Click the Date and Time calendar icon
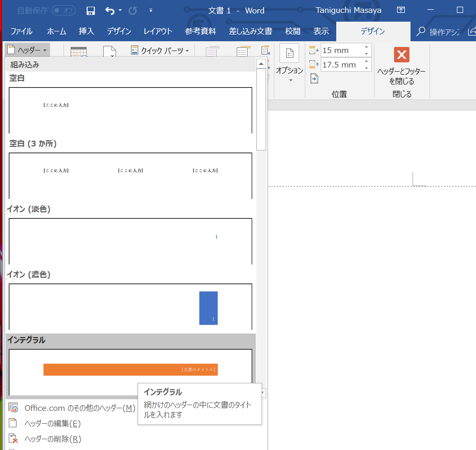Viewport: 476px width, 450px height. 78,52
